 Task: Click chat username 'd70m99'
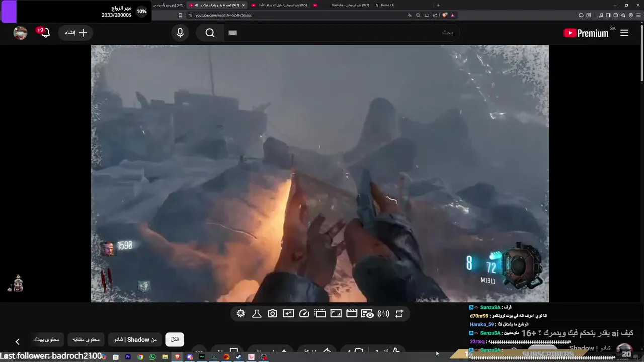[479, 316]
